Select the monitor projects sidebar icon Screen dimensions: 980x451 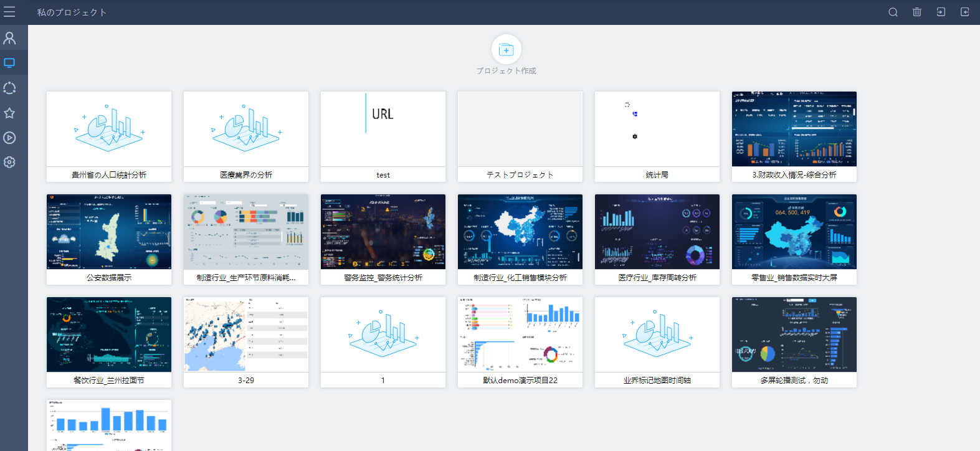click(9, 63)
